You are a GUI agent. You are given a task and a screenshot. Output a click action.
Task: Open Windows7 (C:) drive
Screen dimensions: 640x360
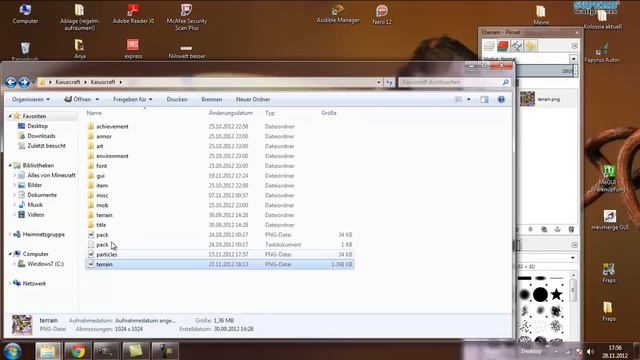coord(45,264)
